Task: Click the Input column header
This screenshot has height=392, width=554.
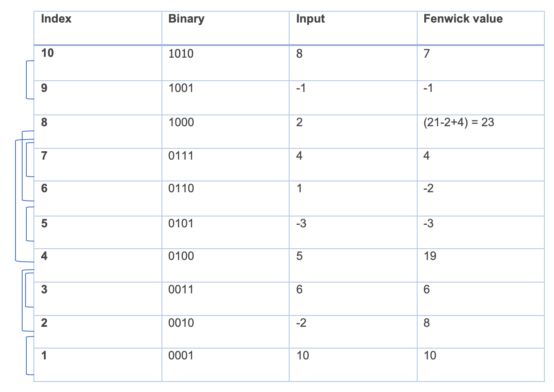Action: tap(310, 19)
